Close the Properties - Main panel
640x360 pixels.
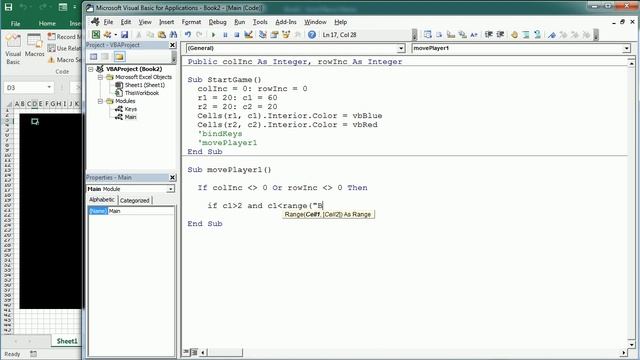pyautogui.click(x=172, y=178)
